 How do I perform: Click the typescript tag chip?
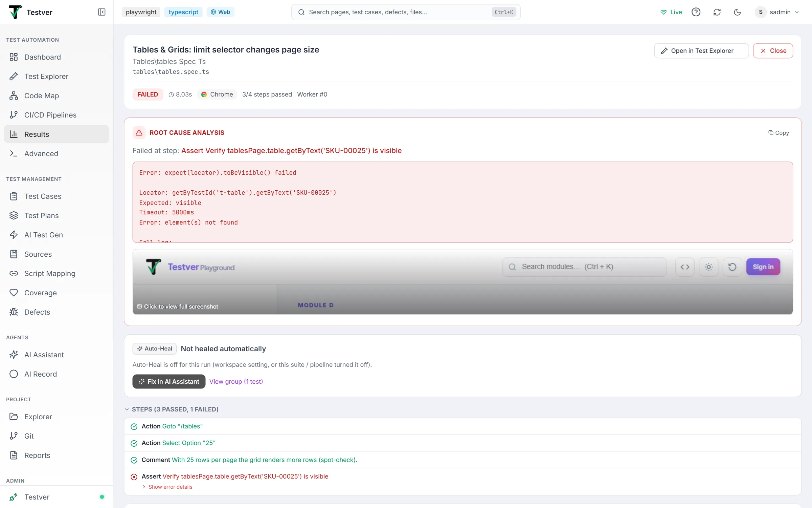pyautogui.click(x=183, y=12)
